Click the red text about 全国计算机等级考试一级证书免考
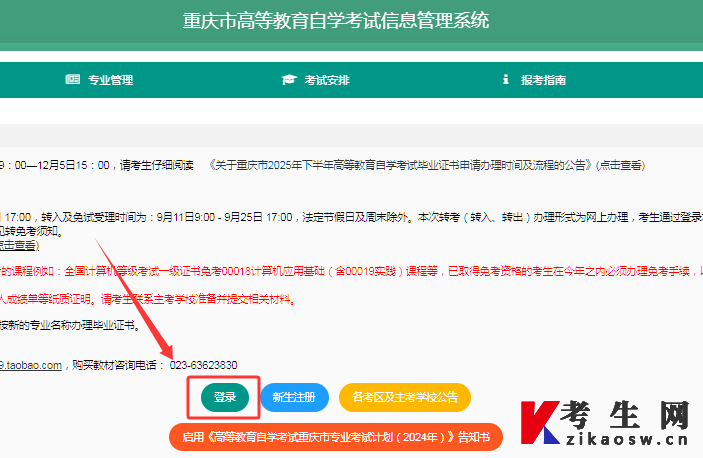Viewport: 703px width, 458px height. click(x=352, y=271)
